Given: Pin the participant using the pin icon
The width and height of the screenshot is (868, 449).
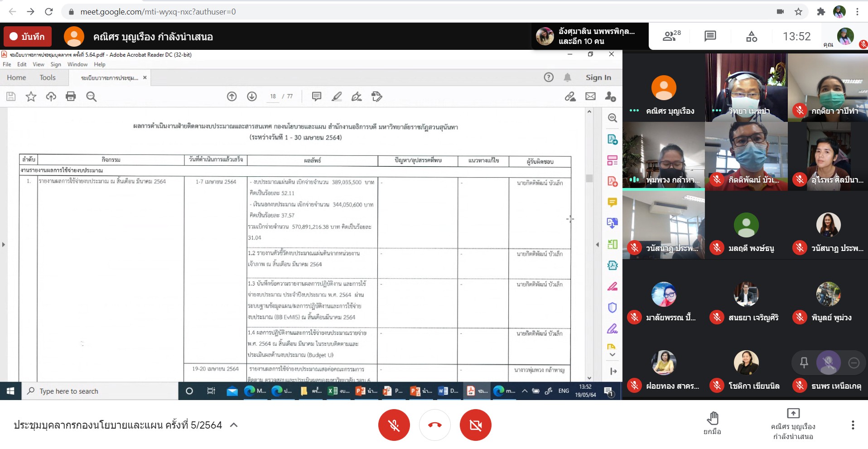Looking at the screenshot, I should point(804,362).
